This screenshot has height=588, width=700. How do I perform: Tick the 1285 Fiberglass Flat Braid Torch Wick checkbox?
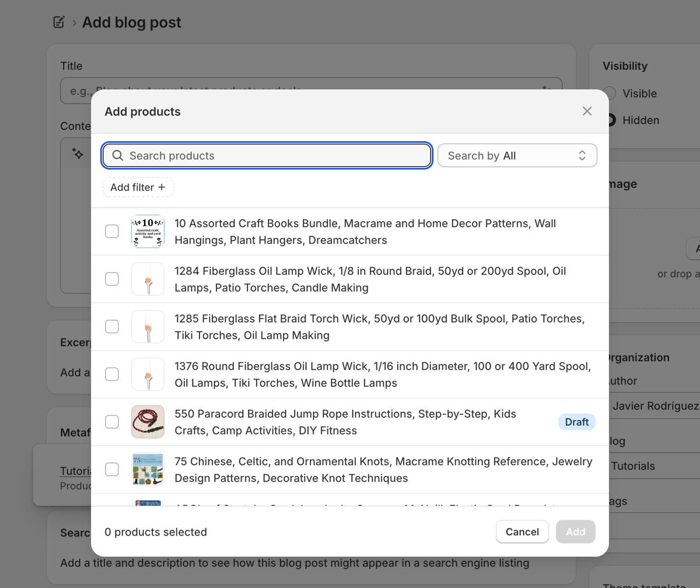coord(112,327)
